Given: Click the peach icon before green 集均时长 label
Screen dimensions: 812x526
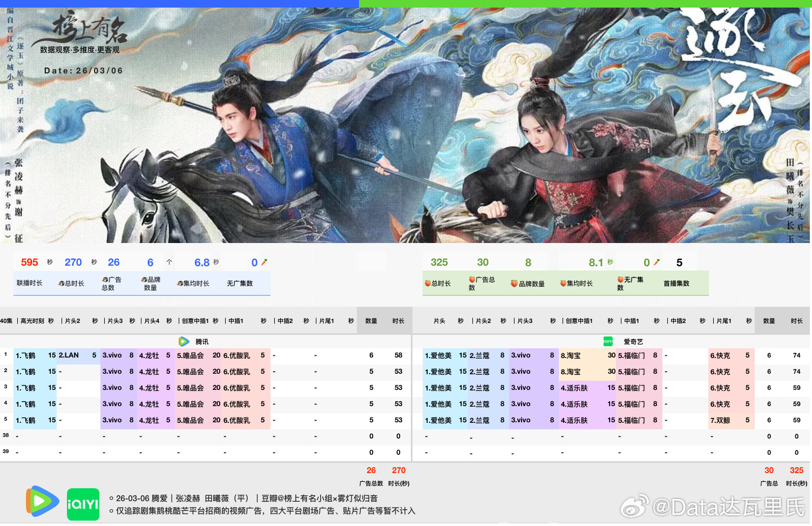Looking at the screenshot, I should click(x=563, y=284).
